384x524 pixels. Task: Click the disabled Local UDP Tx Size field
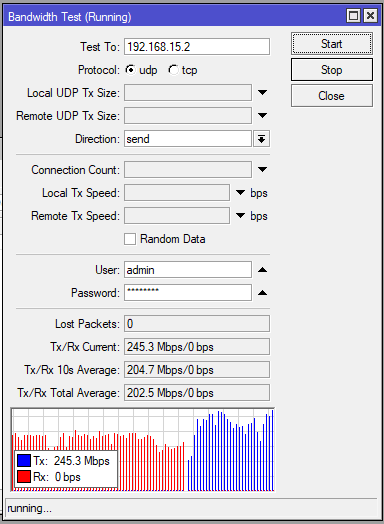tap(188, 93)
